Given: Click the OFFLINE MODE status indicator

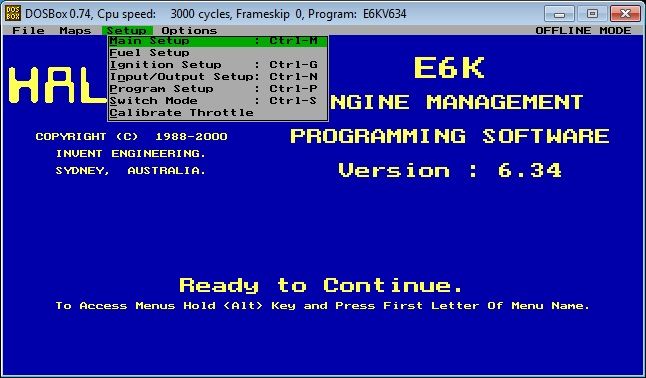Looking at the screenshot, I should [x=583, y=31].
